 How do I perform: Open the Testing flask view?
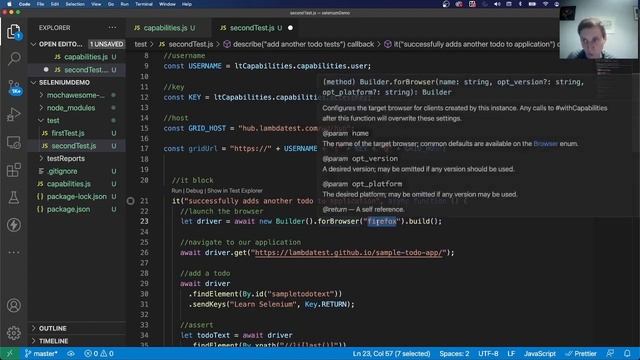click(13, 198)
